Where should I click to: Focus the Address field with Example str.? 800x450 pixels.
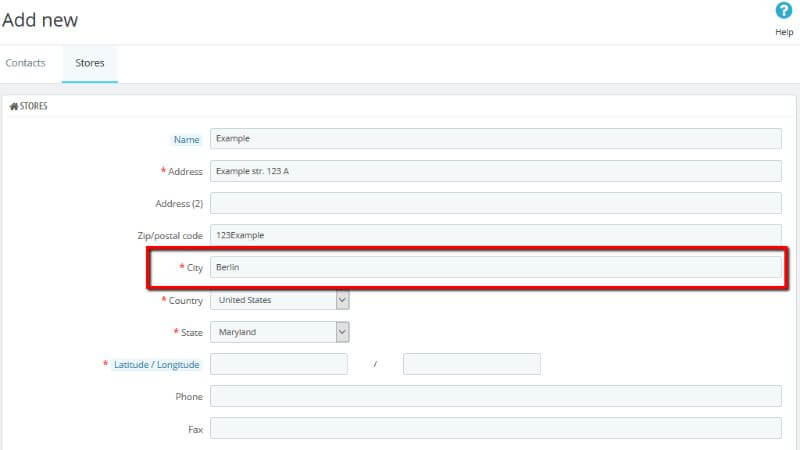[495, 171]
